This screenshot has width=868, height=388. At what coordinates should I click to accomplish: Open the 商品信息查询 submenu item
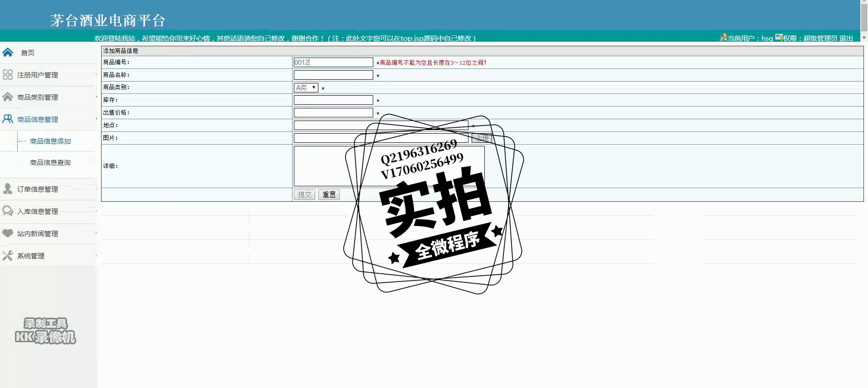[50, 163]
